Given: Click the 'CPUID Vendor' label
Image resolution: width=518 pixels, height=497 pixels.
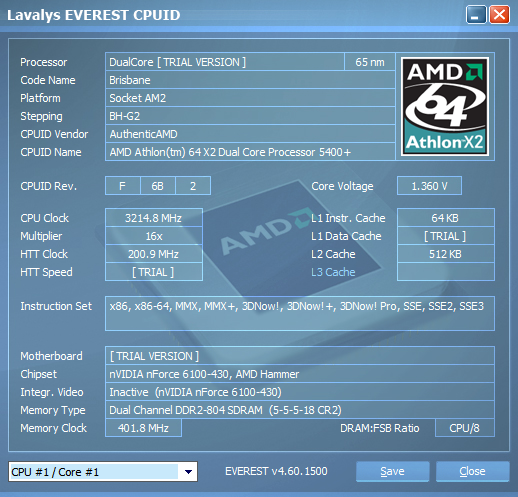Looking at the screenshot, I should point(54,134).
